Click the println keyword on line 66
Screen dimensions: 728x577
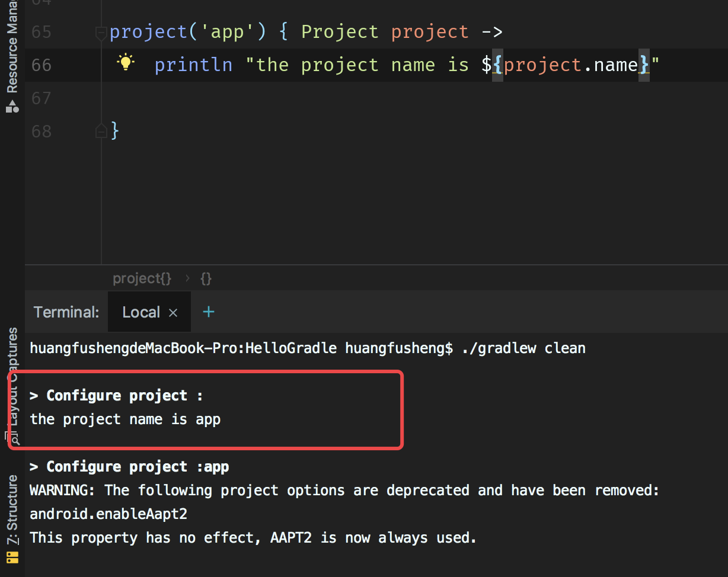click(193, 65)
